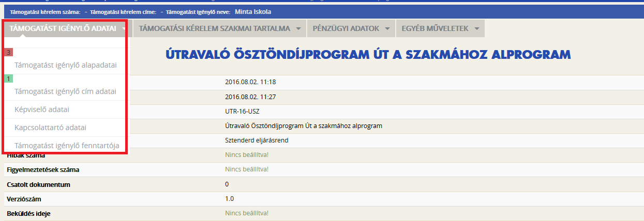Click Nincs beállítva! in the Hibák száma row
This screenshot has height=221, width=644.
pos(247,155)
